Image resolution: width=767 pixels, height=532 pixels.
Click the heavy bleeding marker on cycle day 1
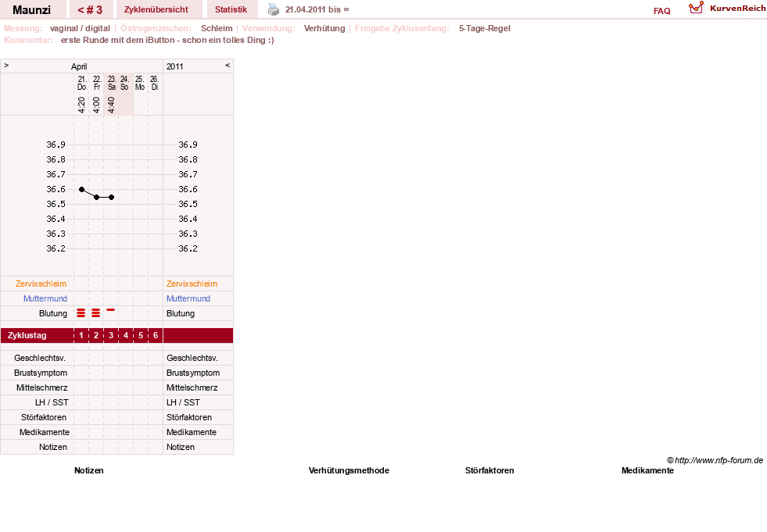click(x=81, y=313)
